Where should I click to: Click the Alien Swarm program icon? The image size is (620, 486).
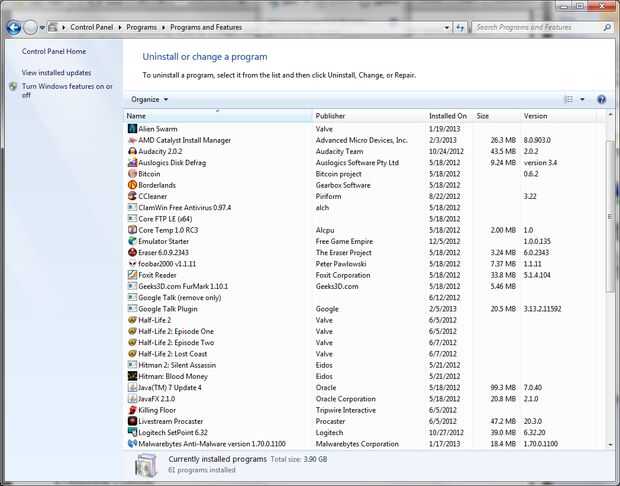[132, 129]
